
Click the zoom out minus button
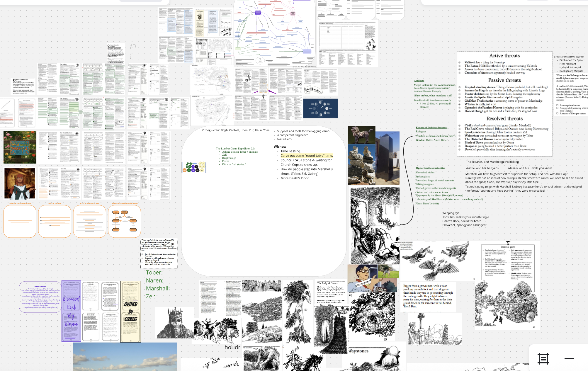(x=569, y=359)
